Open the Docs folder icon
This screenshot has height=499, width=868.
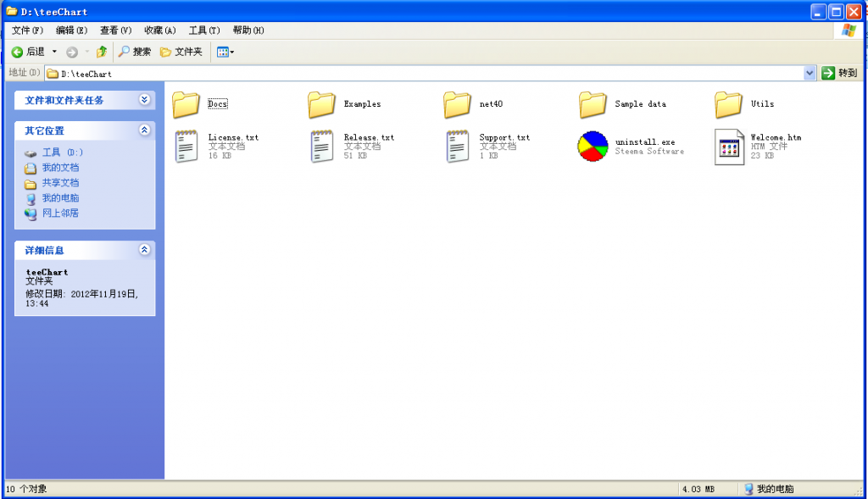click(186, 104)
